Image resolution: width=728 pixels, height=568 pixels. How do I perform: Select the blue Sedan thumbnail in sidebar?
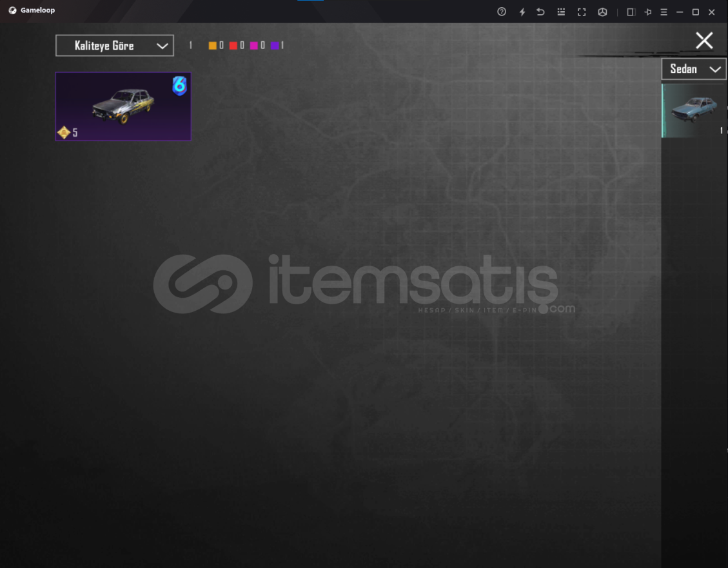point(694,110)
